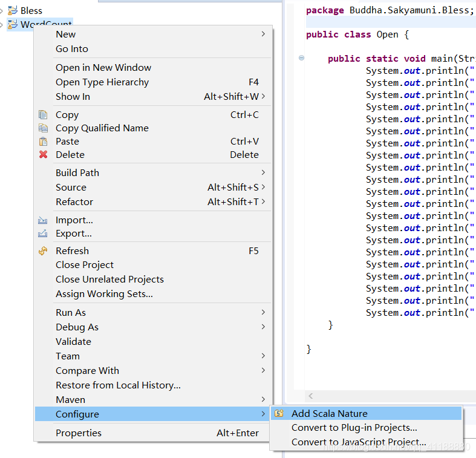Click the package declaration line in editor
Image resolution: width=476 pixels, height=458 pixels.
coord(390,10)
